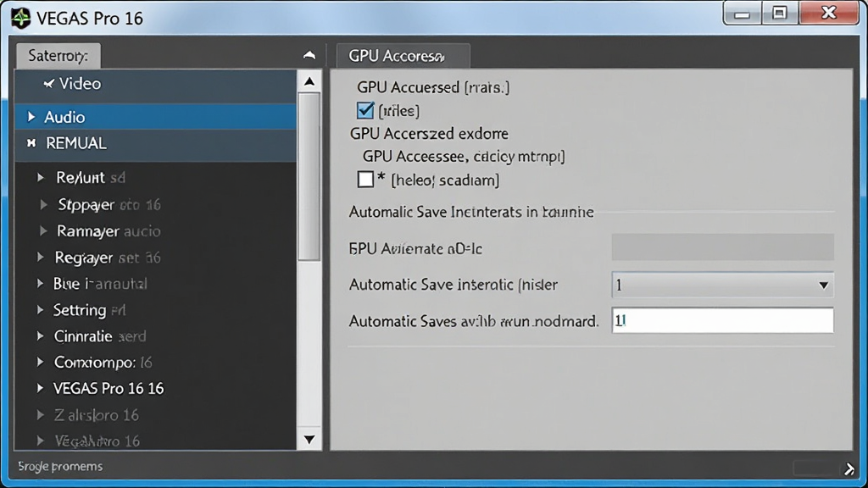
Task: Enable the [heleo; scadiam] checkbox
Action: coord(365,180)
